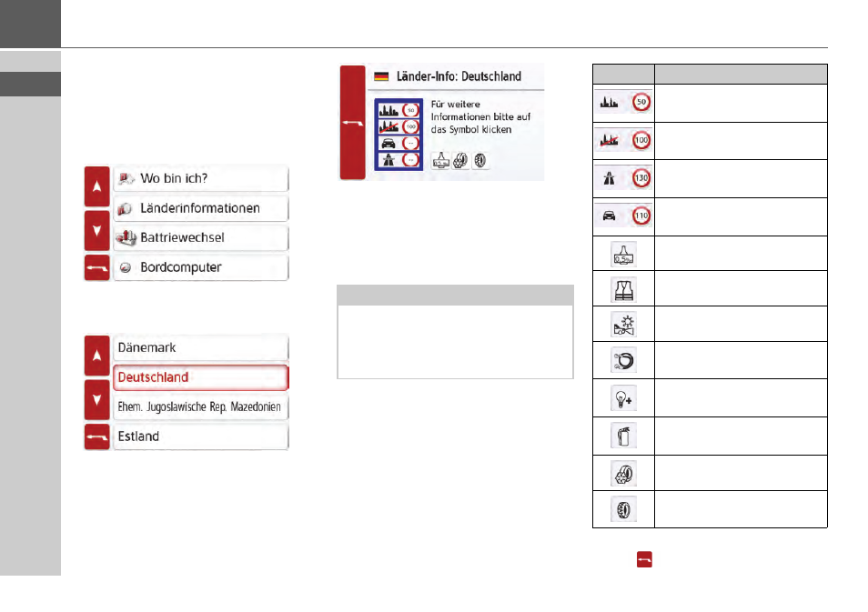The height and width of the screenshot is (612, 868).
Task: Open the Bordcomputer entry
Action: tap(200, 268)
